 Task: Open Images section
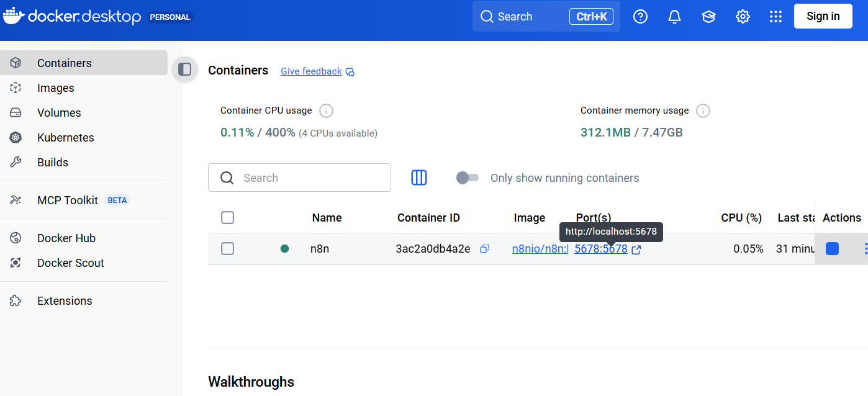pos(84,88)
